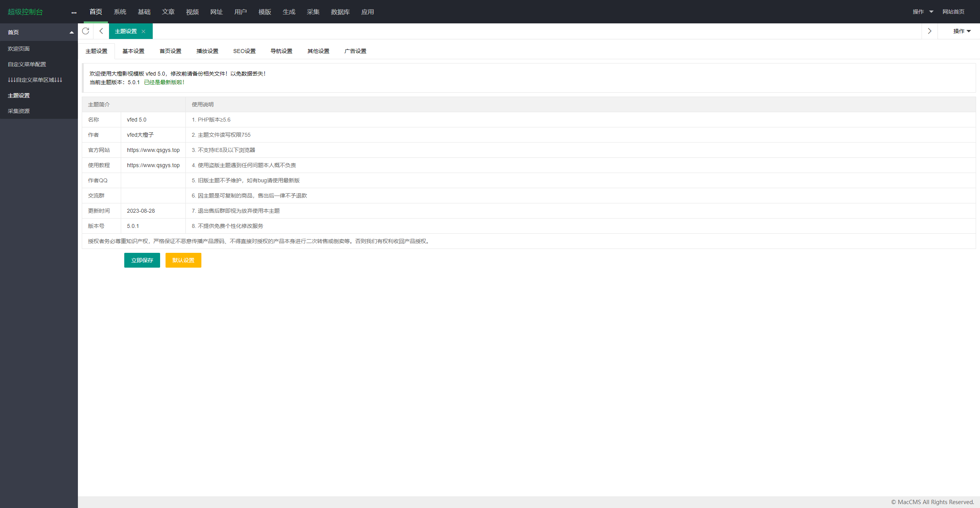Click the 广告设置 tab
This screenshot has width=980, height=508.
[354, 51]
